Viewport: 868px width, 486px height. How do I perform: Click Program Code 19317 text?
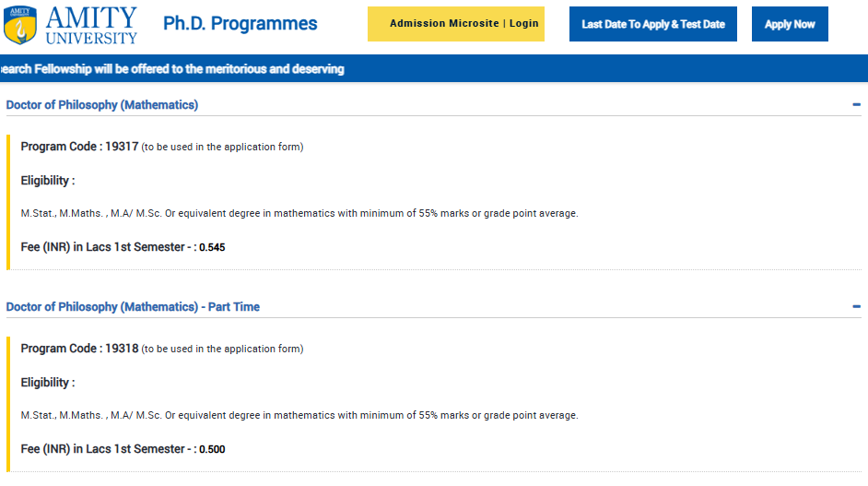[79, 147]
